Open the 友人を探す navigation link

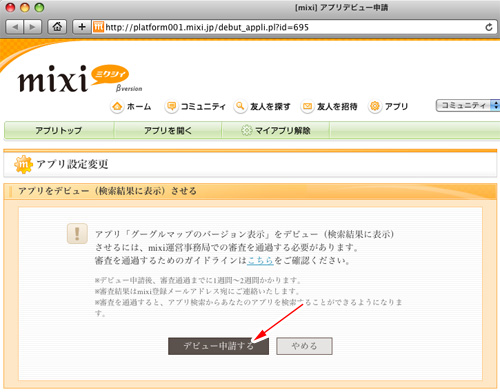click(x=270, y=107)
